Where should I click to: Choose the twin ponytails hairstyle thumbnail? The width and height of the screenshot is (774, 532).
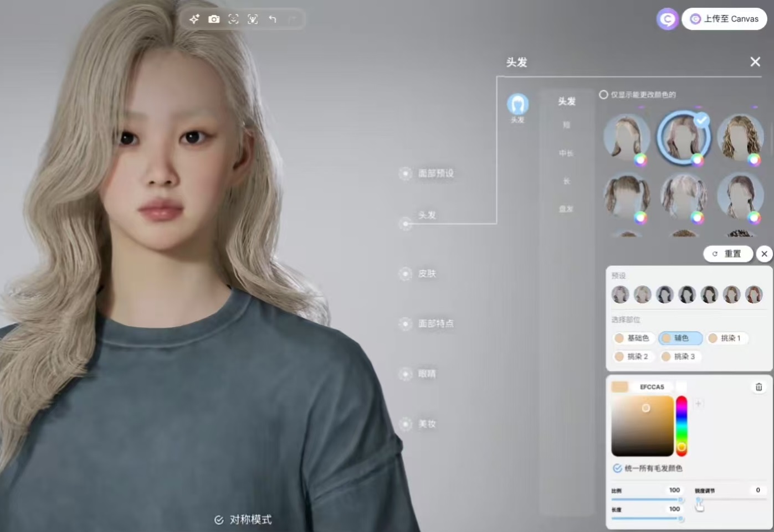pos(626,197)
